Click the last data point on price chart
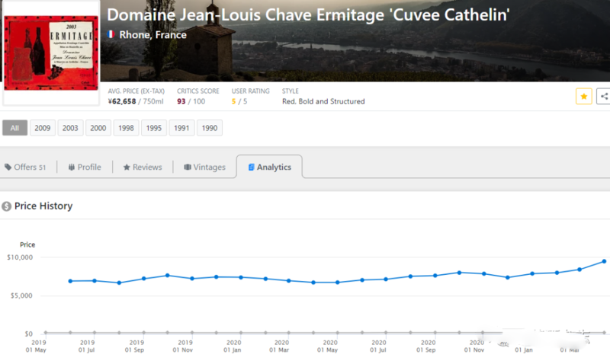The height and width of the screenshot is (364, 610). coord(604,261)
